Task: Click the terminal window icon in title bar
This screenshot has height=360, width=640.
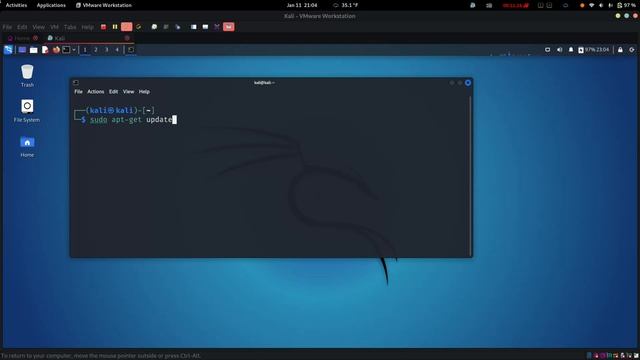Action: [76, 83]
